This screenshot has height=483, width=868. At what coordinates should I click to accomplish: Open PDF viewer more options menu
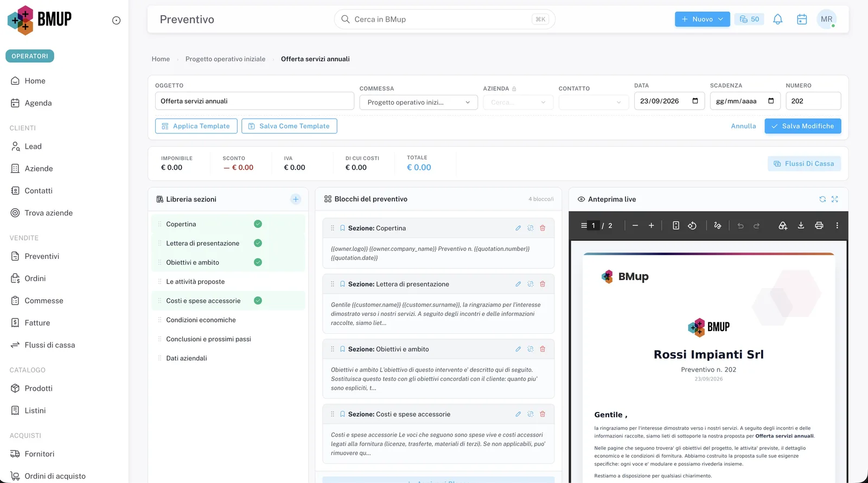[x=837, y=225]
